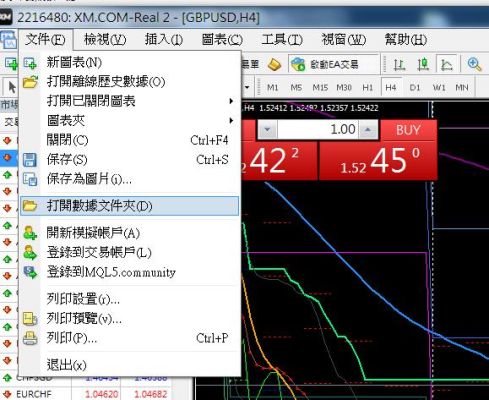
Task: Click floppy disk icon beside 保存(S)
Action: tap(30, 160)
